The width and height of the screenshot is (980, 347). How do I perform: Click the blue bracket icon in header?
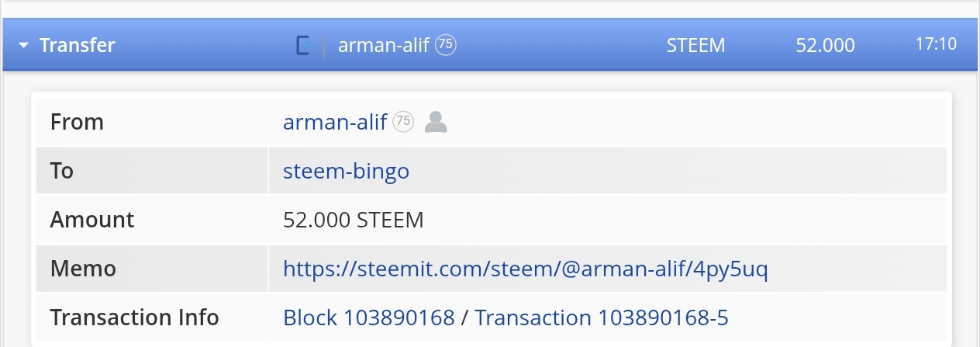pos(303,46)
